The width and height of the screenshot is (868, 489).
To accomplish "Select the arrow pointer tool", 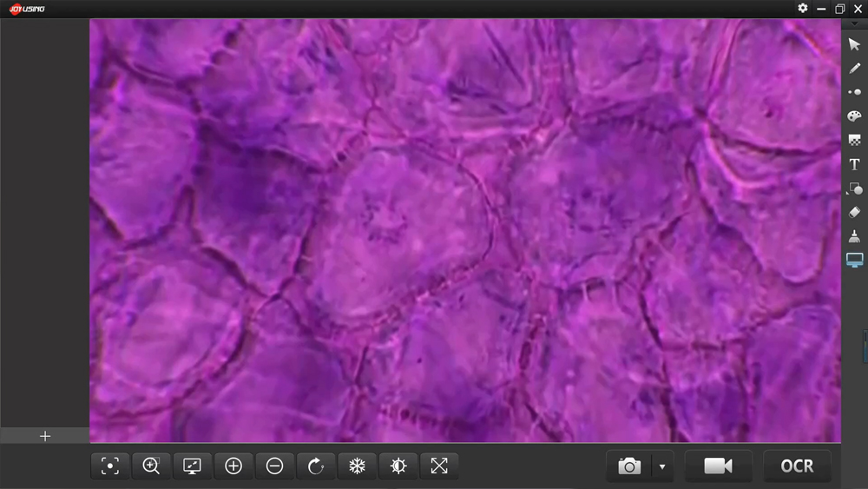I will tap(854, 45).
